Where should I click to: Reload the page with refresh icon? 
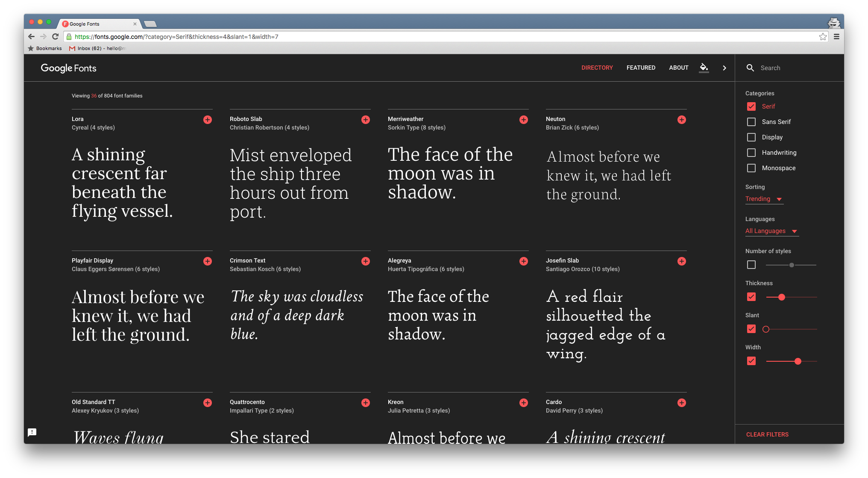coord(55,37)
